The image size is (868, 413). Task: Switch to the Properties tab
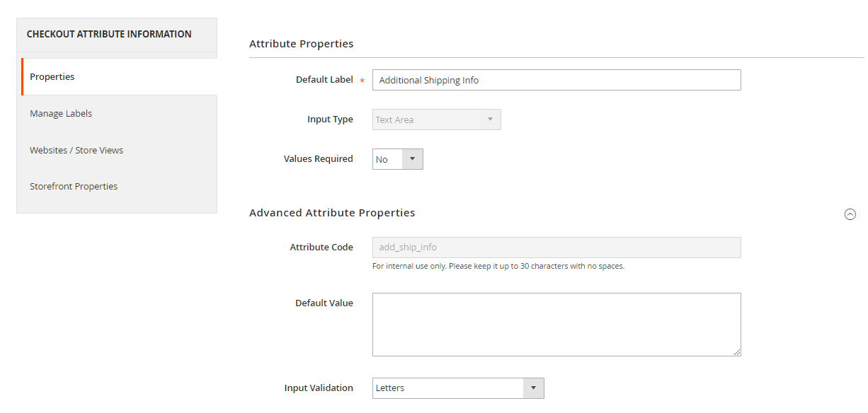52,77
